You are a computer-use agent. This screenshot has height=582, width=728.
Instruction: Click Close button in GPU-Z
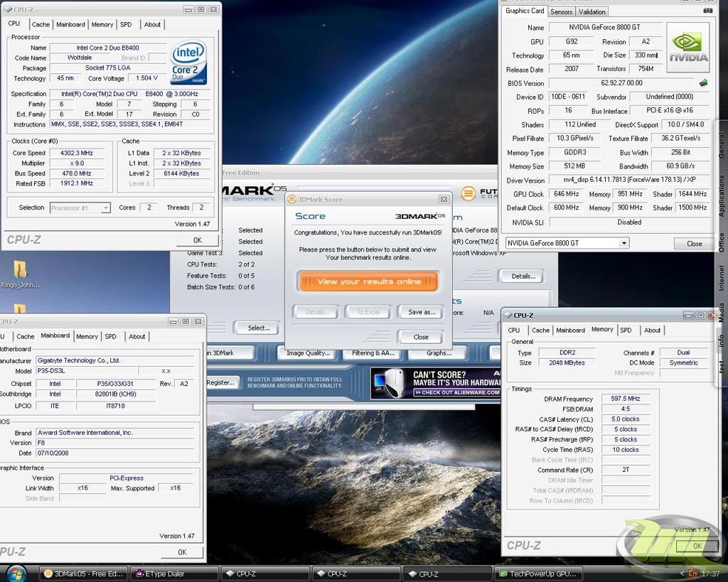pyautogui.click(x=694, y=244)
